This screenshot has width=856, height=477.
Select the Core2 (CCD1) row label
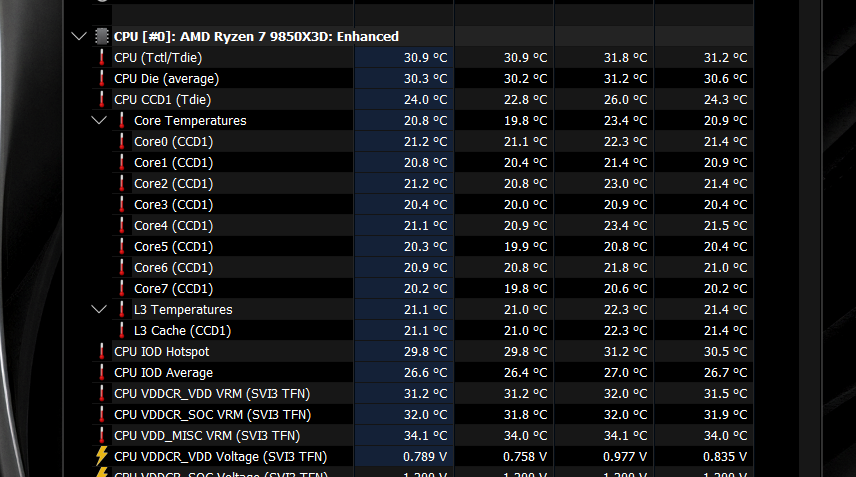(x=174, y=184)
